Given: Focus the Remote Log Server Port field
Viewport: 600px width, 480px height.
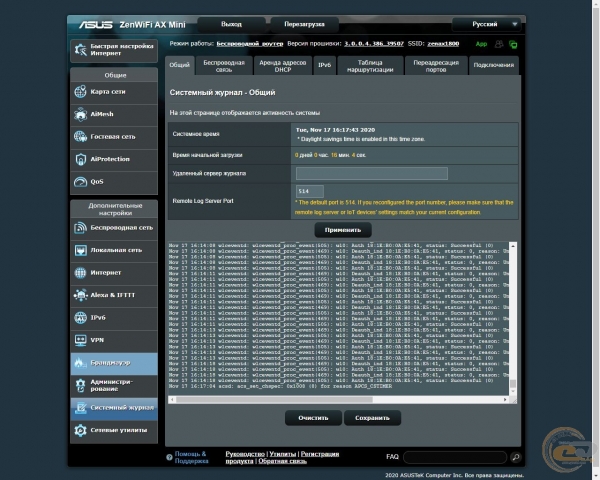Looking at the screenshot, I should 310,191.
